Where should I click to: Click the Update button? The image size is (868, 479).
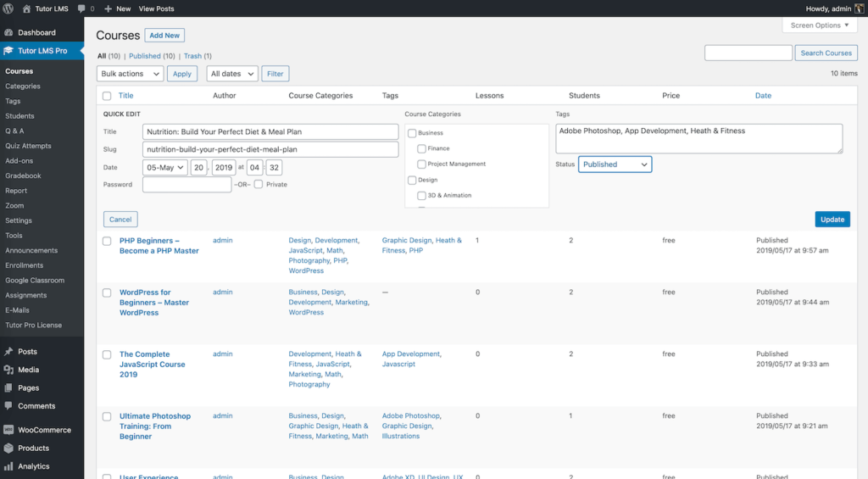coord(832,220)
